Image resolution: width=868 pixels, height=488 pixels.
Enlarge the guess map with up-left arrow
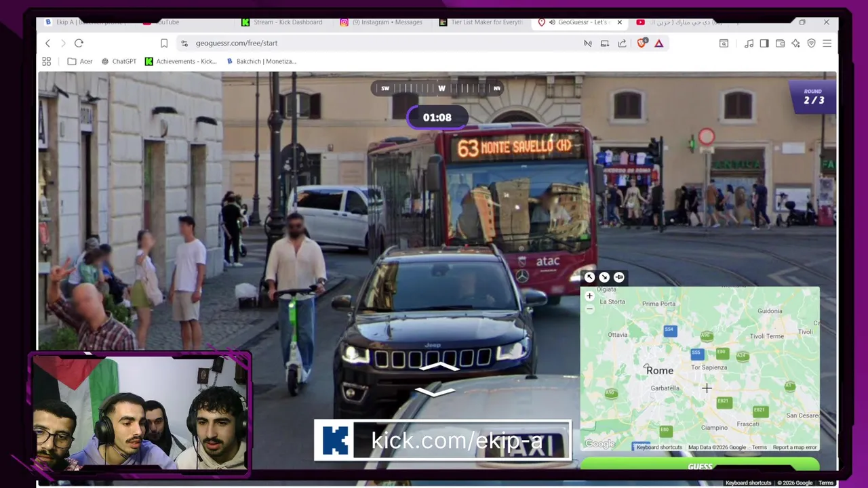coord(589,277)
